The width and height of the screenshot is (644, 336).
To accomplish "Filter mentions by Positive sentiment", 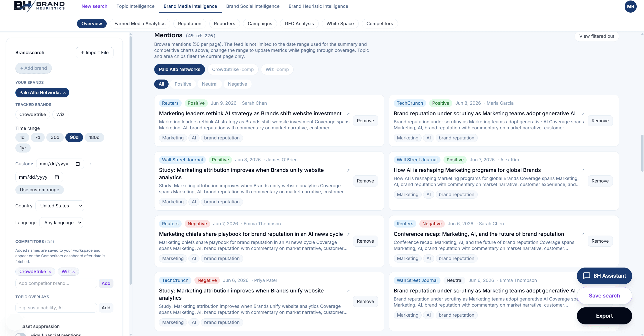I will click(x=183, y=84).
